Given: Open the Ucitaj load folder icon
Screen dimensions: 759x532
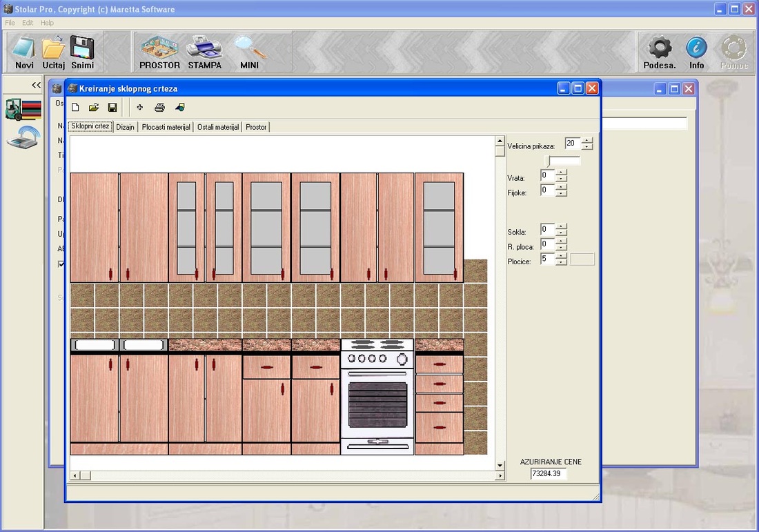Looking at the screenshot, I should click(x=53, y=52).
